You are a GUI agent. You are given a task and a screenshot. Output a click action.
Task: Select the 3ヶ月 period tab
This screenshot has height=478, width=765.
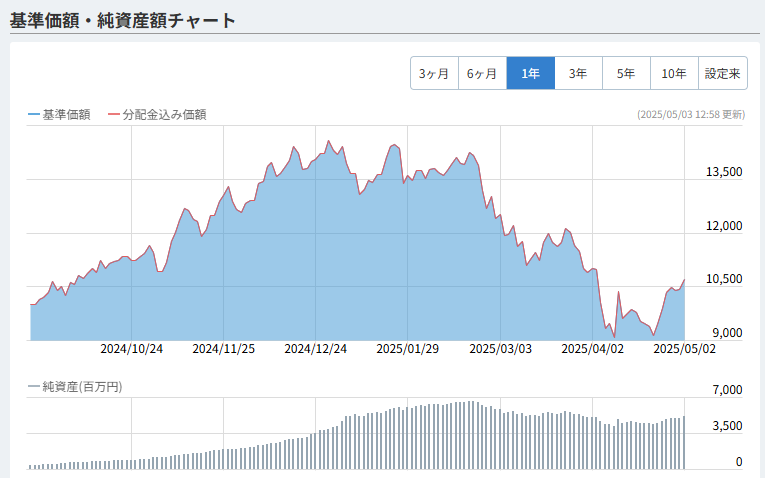tap(434, 73)
